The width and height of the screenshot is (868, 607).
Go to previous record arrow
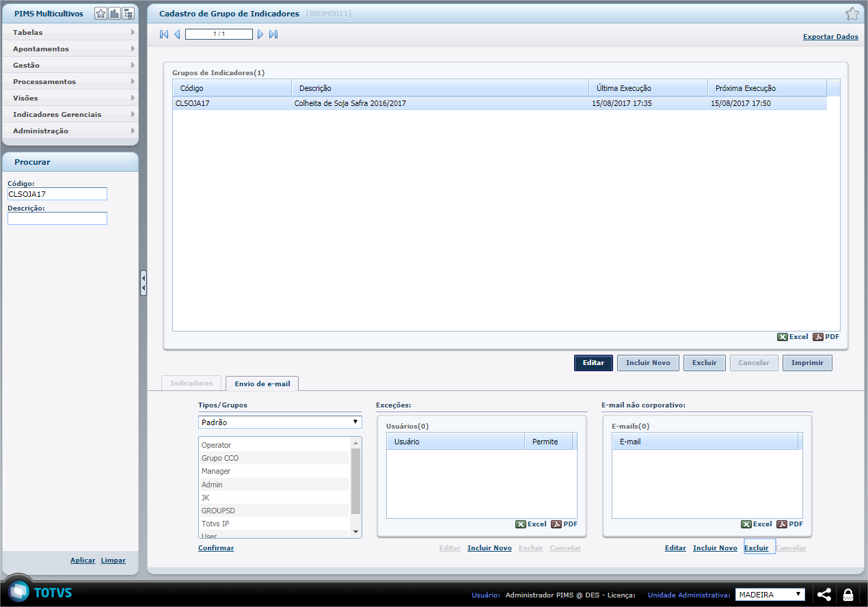click(x=177, y=34)
